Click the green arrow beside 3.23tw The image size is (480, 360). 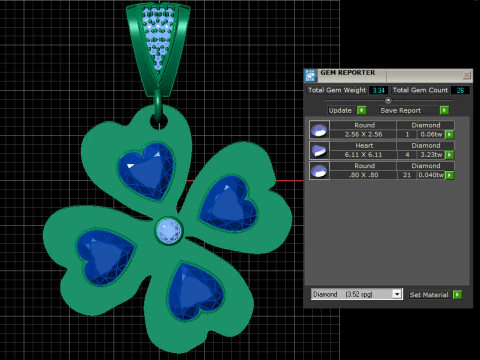449,155
